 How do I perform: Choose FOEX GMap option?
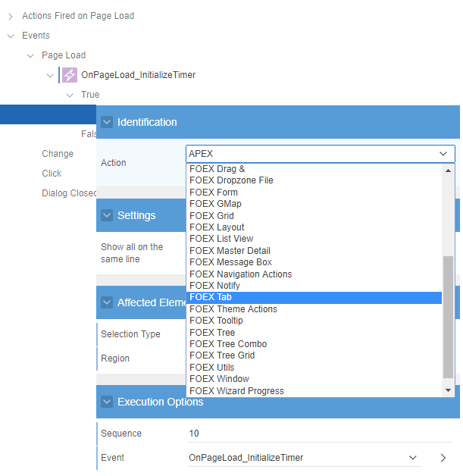[x=314, y=204]
